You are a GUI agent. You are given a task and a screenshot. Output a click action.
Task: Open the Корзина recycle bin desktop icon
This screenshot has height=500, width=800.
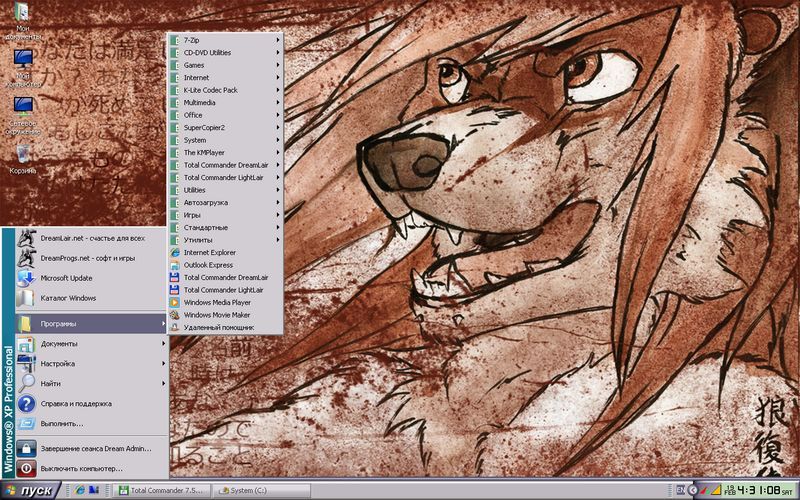(22, 154)
